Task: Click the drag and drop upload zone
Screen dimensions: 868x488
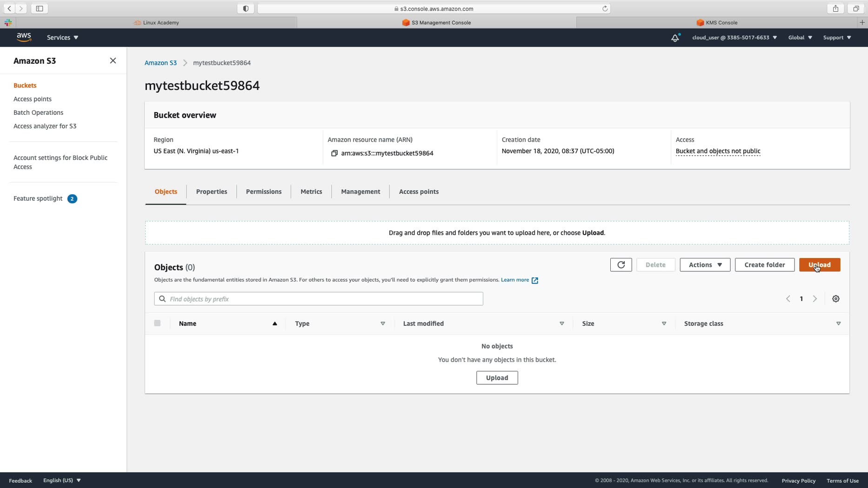Action: [x=497, y=233]
